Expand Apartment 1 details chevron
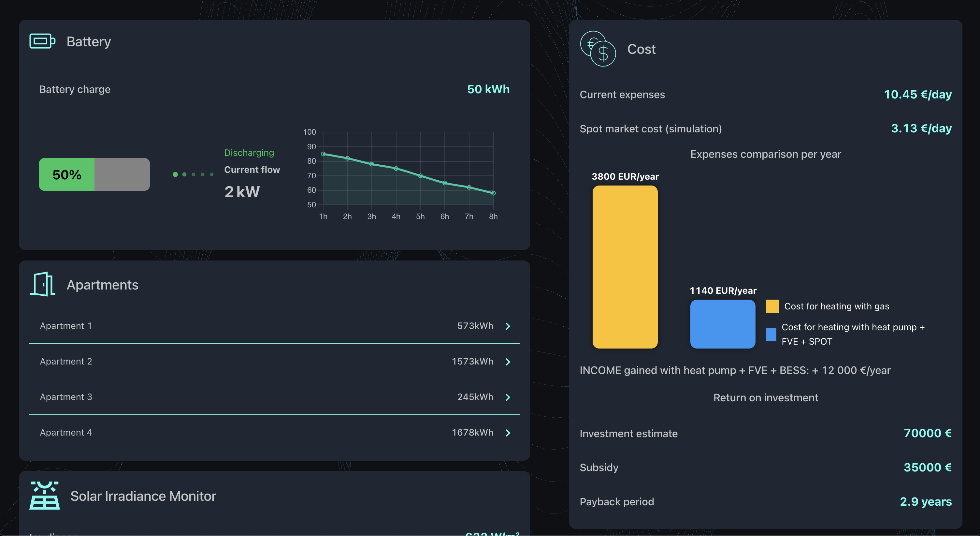Screen dimensions: 980x536 [508, 326]
